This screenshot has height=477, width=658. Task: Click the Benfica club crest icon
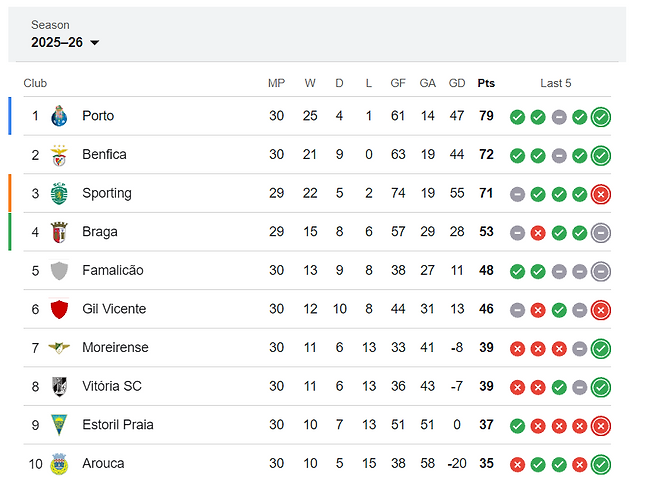click(59, 155)
